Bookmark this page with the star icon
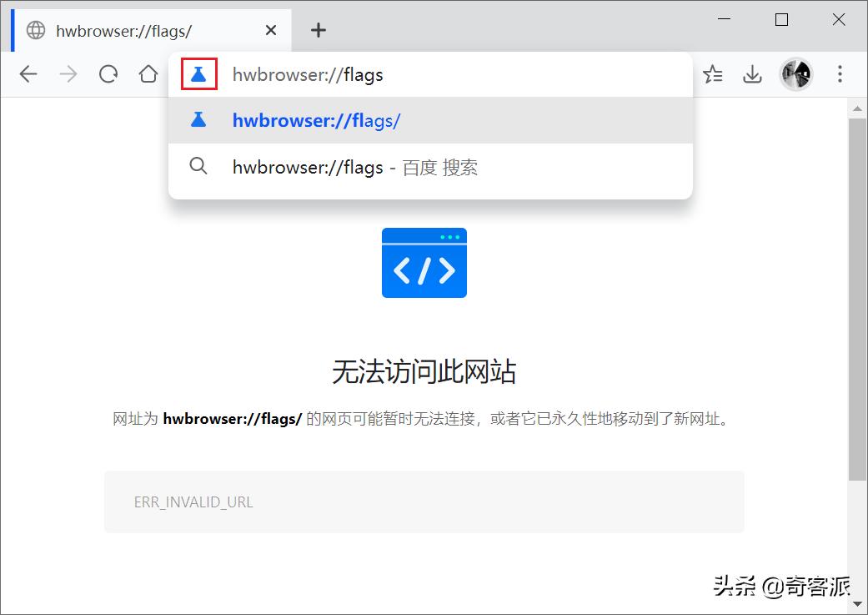The height and width of the screenshot is (615, 868). click(713, 74)
